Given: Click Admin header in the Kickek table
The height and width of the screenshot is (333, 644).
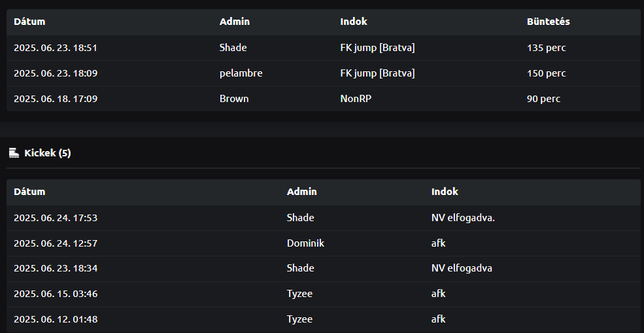Looking at the screenshot, I should point(301,192).
